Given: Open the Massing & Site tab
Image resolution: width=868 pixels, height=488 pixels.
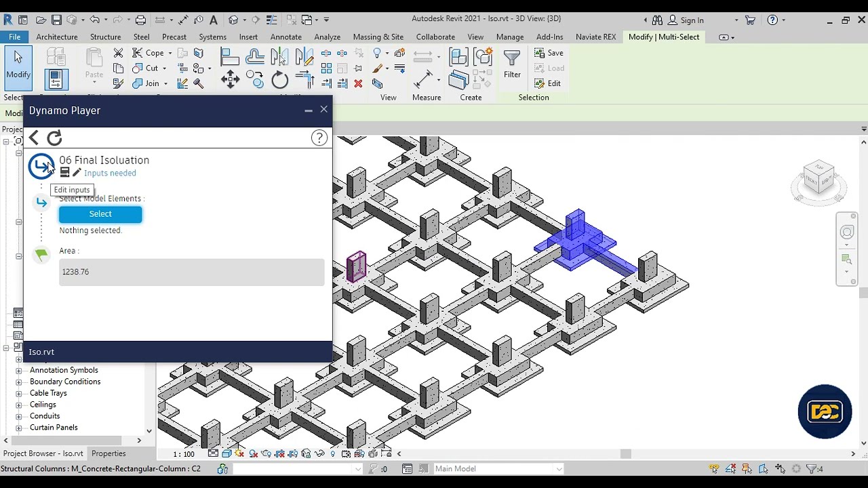Looking at the screenshot, I should click(378, 37).
